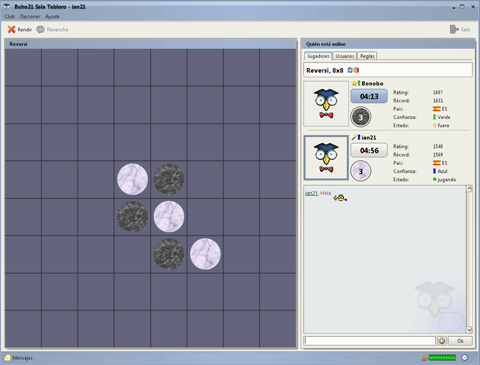
Task: Click ian21's owl avatar
Action: pos(326,158)
